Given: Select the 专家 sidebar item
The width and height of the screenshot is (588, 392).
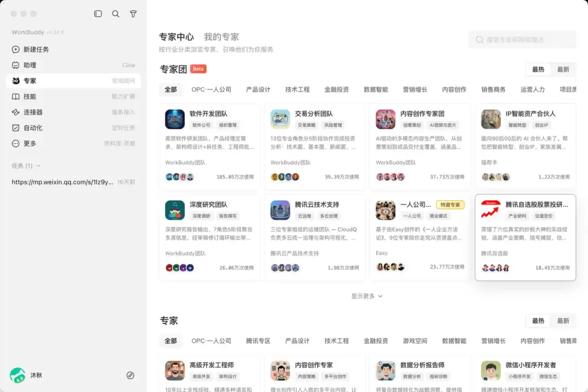Looking at the screenshot, I should coord(73,81).
